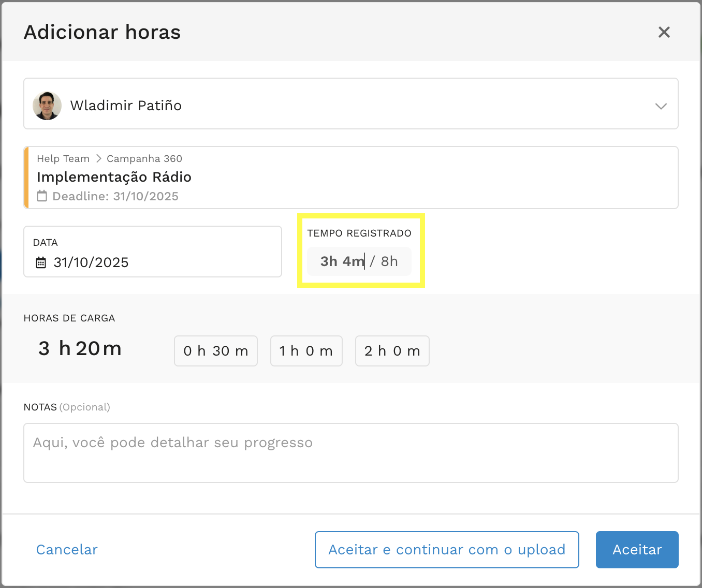Click the Wladimir Patiño avatar photo
702x588 pixels.
[x=47, y=106]
